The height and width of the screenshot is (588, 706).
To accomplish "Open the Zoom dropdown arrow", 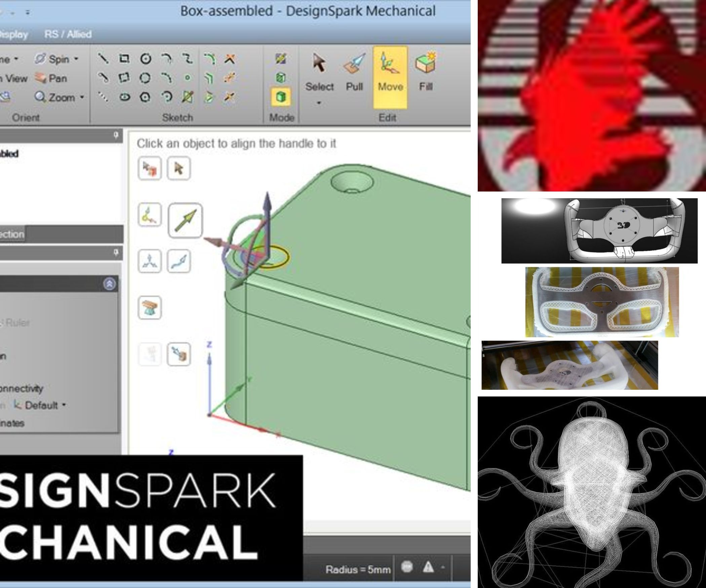I will tap(82, 97).
